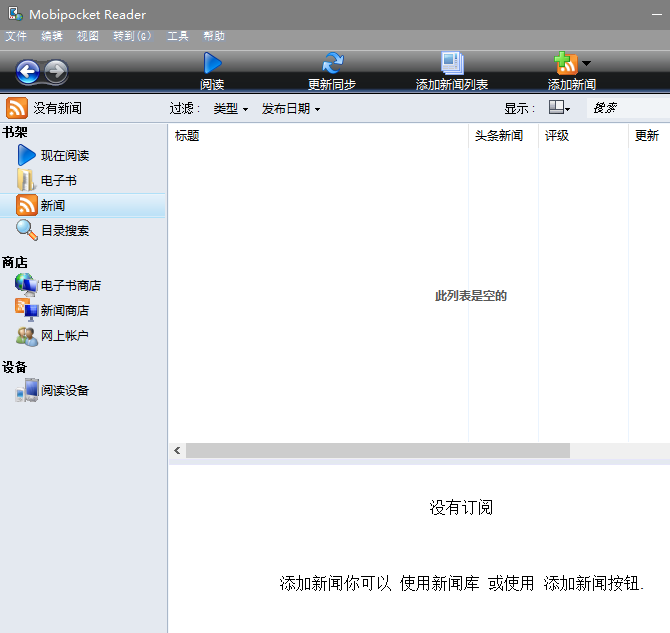The height and width of the screenshot is (633, 670).
Task: Open 电子书商店 label in store section
Action: pos(71,286)
